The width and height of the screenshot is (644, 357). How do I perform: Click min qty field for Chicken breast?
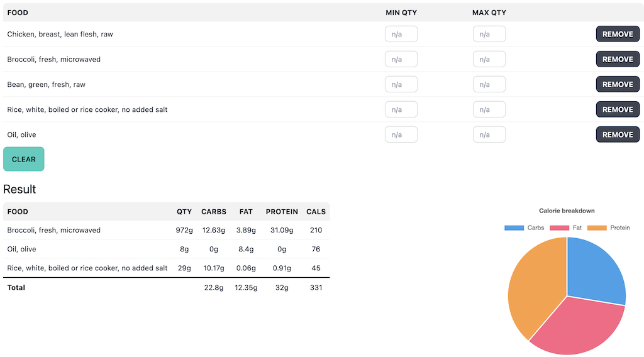pos(401,34)
